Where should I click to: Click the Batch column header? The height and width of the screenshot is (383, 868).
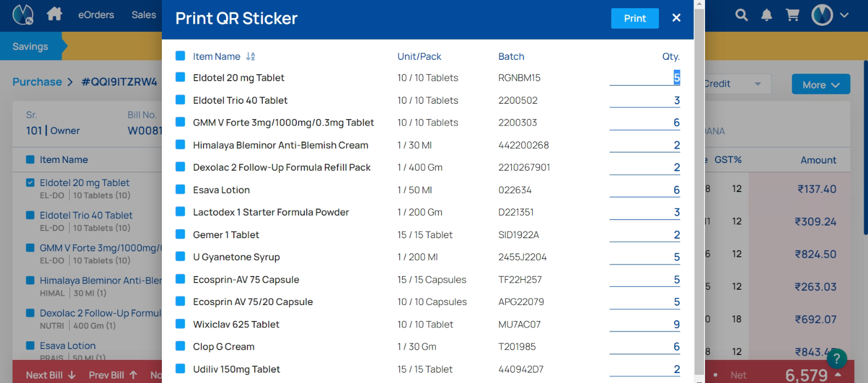click(x=511, y=57)
